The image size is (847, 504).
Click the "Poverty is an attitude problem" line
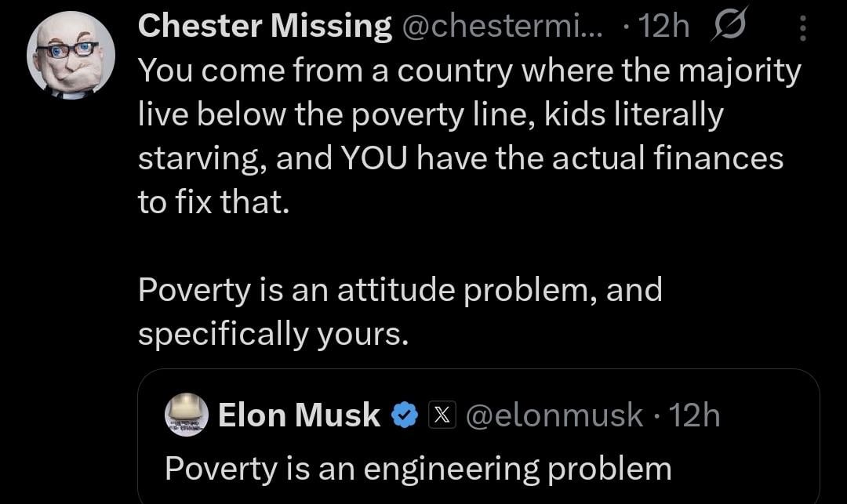(400, 291)
